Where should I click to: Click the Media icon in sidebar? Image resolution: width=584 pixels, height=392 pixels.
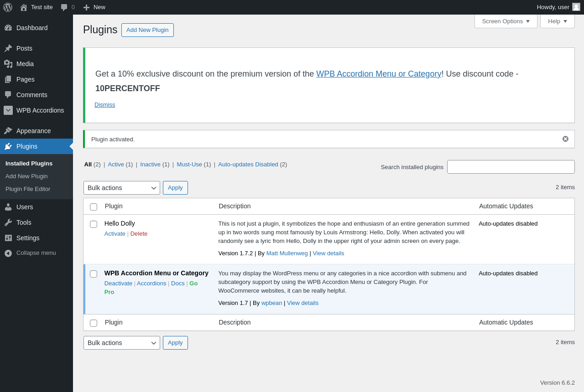pyautogui.click(x=8, y=64)
